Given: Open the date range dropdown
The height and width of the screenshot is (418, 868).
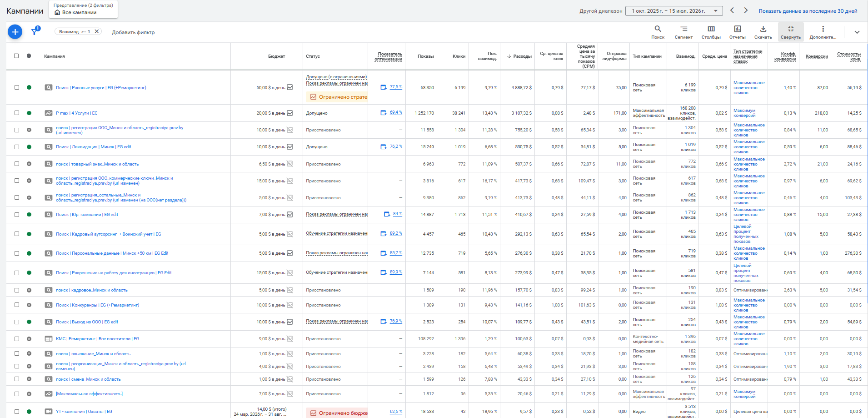Looking at the screenshot, I should pyautogui.click(x=674, y=11).
